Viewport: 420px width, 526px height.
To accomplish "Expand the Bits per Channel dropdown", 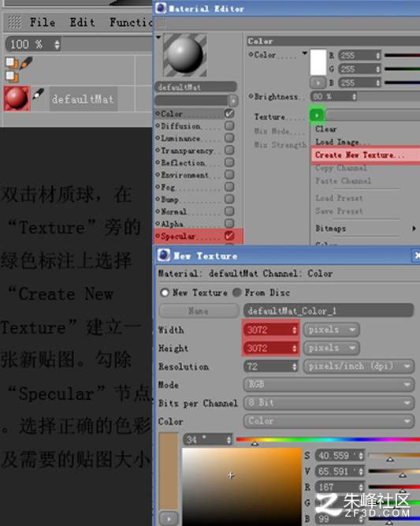I will (329, 402).
